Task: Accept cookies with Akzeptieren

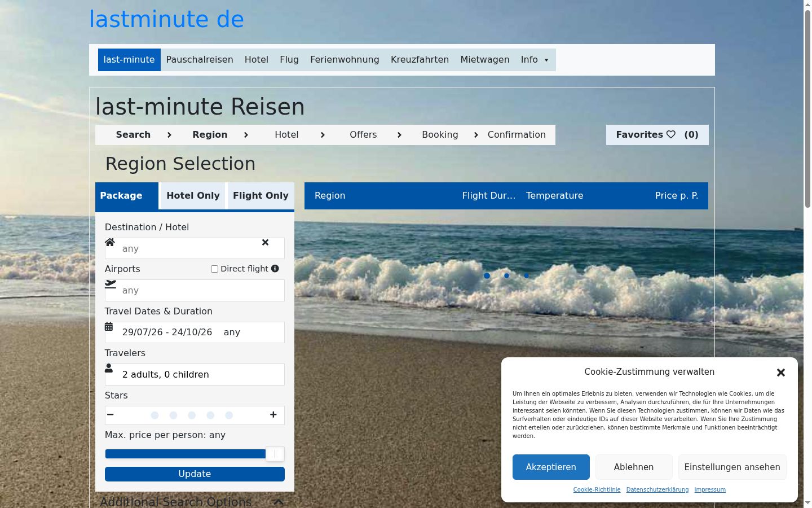Action: pyautogui.click(x=551, y=467)
